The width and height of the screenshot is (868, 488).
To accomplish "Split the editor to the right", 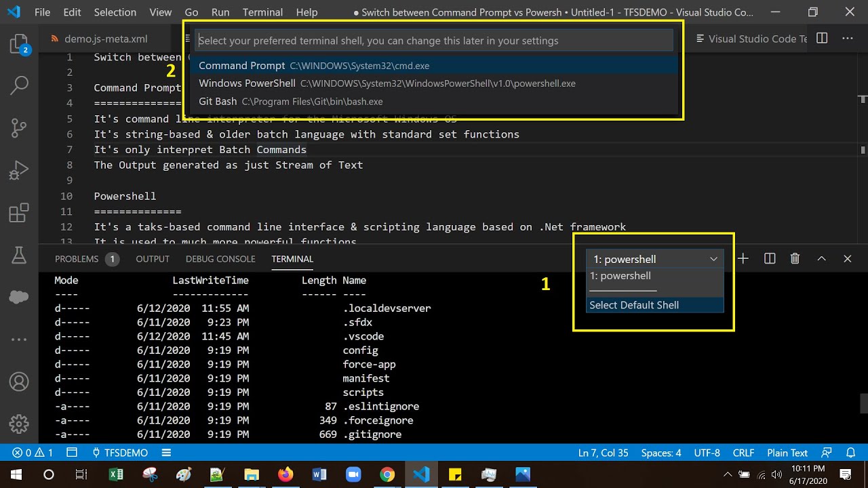I will tap(822, 39).
